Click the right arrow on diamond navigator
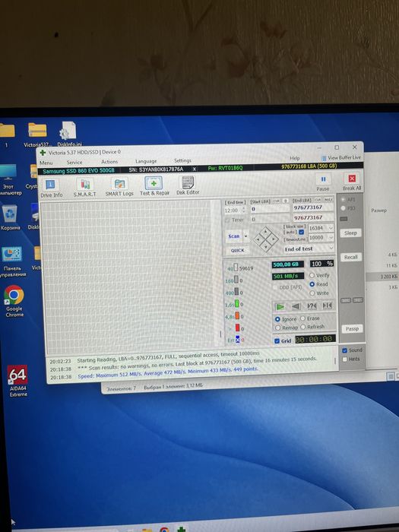This screenshot has width=399, height=532. pyautogui.click(x=274, y=239)
